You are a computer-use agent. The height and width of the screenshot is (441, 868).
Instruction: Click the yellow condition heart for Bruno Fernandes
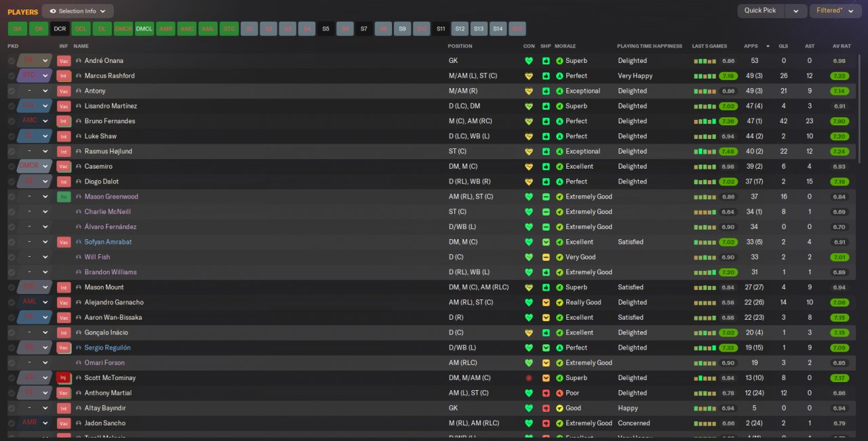pos(529,121)
